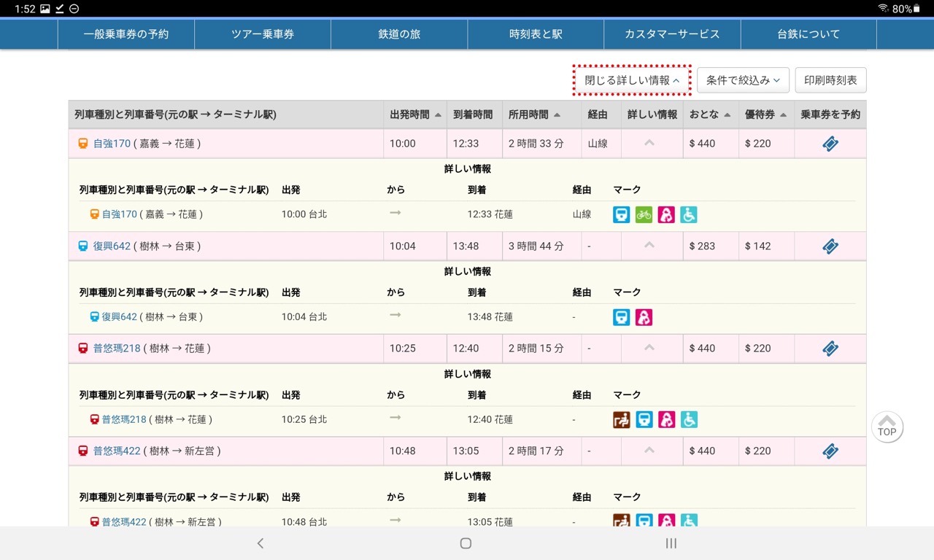Viewport: 934px width, 560px height.
Task: Tap the ticket booking icon for 復興642
Action: 830,246
